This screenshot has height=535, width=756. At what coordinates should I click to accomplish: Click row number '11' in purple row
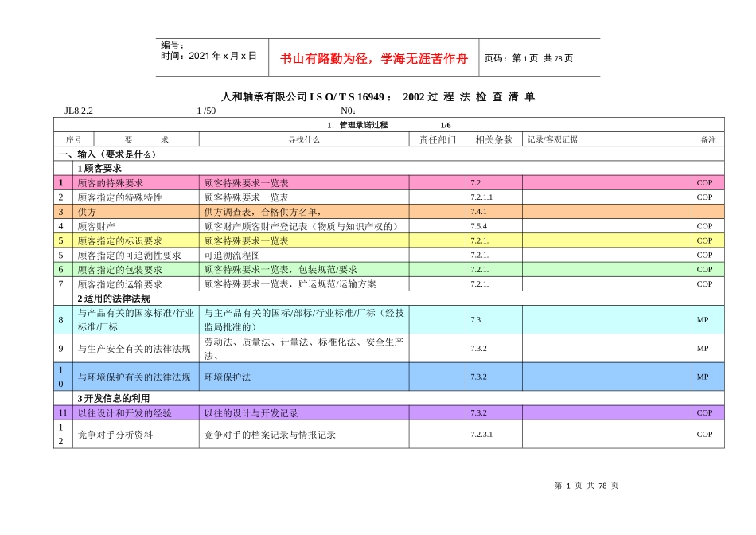(x=63, y=413)
